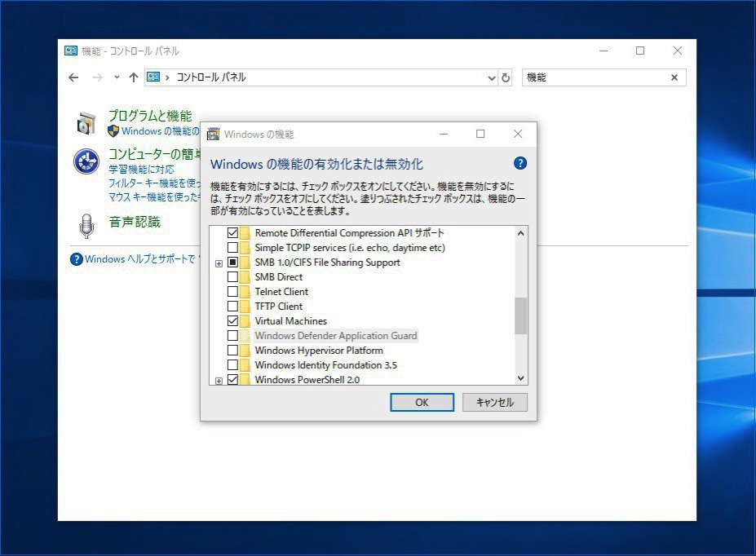Click the folder icon next to TFTP Client
This screenshot has height=556, width=756.
point(245,307)
